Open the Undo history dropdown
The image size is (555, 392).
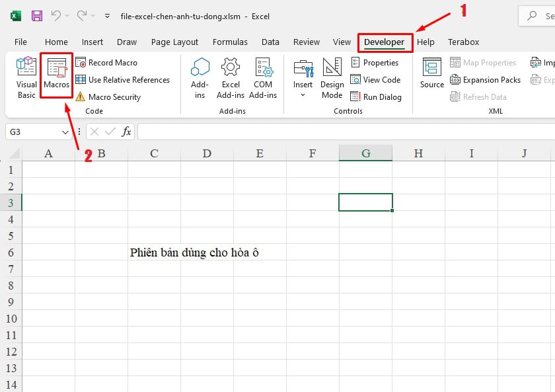67,16
